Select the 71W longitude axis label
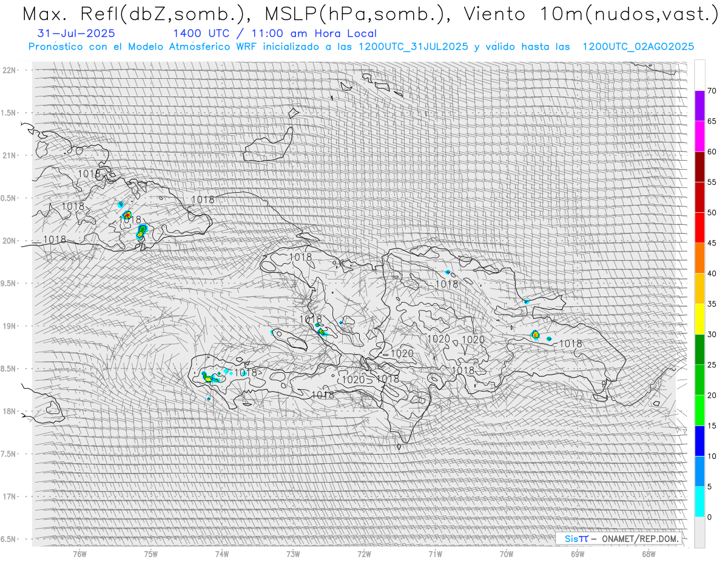The width and height of the screenshot is (728, 562). tap(435, 554)
